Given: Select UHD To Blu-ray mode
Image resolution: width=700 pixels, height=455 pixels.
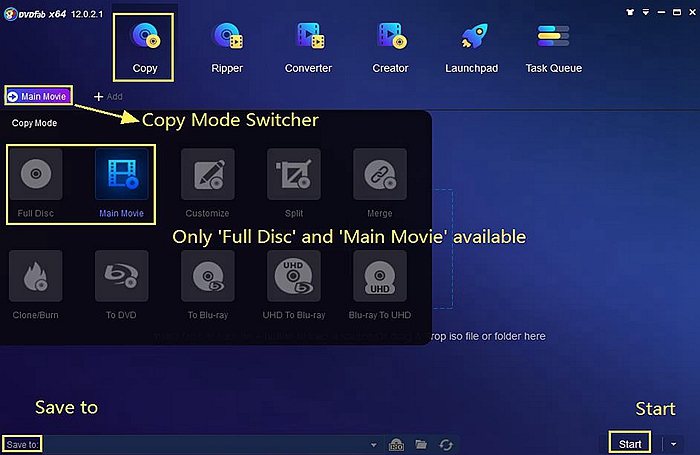Looking at the screenshot, I should tap(294, 285).
